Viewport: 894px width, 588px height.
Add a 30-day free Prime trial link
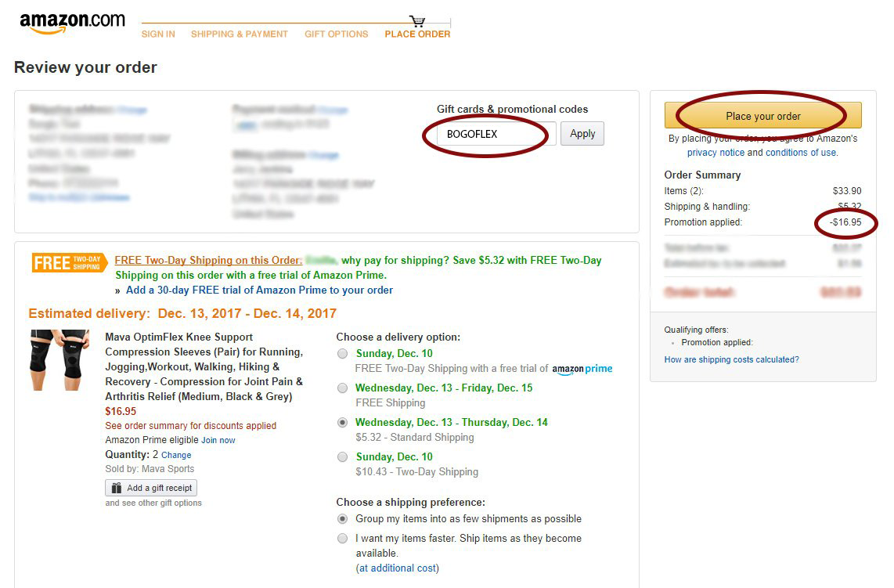(259, 290)
